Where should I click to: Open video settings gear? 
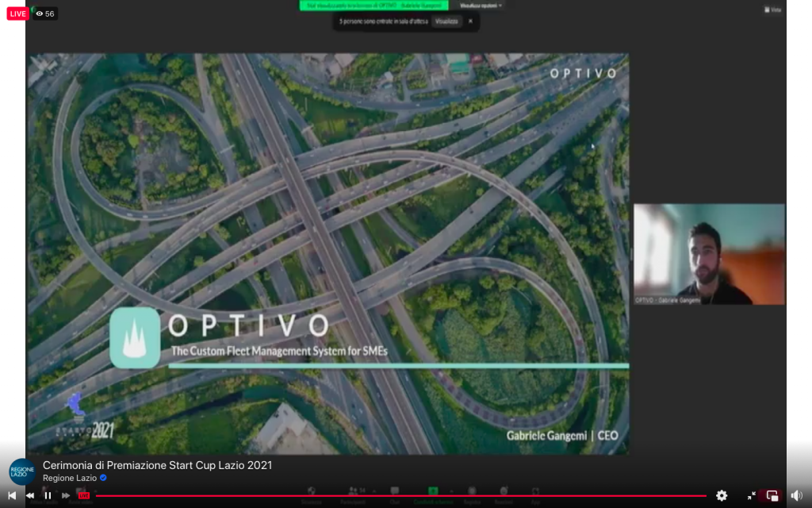(722, 495)
